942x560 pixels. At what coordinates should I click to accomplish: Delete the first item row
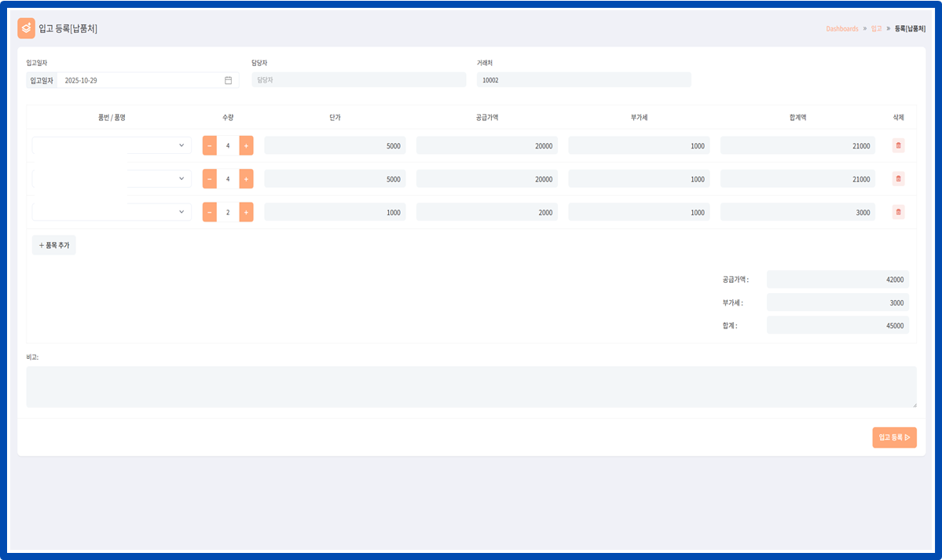click(x=899, y=145)
